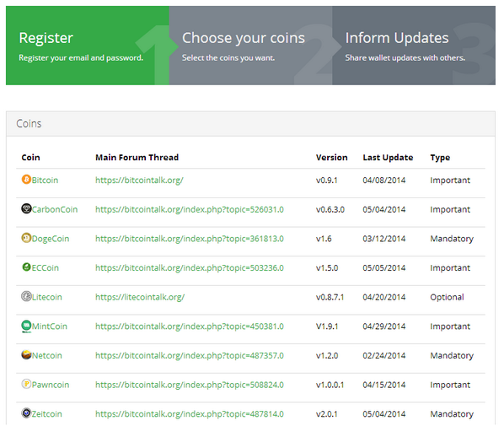Click the Netcoin logo icon
The image size is (504, 426).
(26, 354)
